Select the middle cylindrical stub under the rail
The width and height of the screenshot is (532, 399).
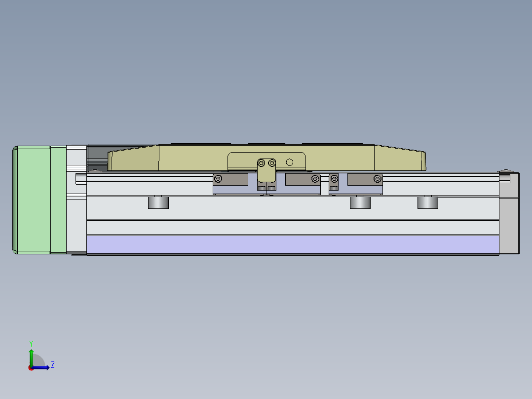360,202
